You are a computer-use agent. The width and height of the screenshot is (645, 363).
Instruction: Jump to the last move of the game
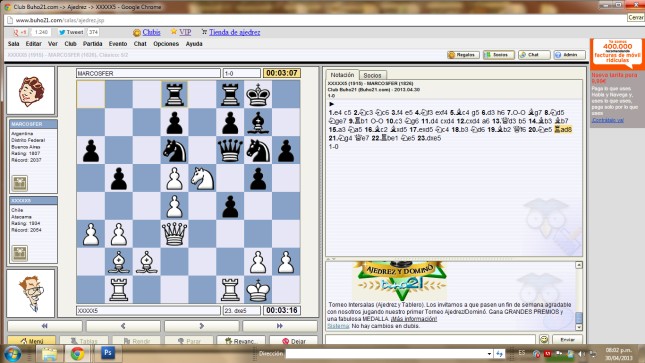[280, 326]
